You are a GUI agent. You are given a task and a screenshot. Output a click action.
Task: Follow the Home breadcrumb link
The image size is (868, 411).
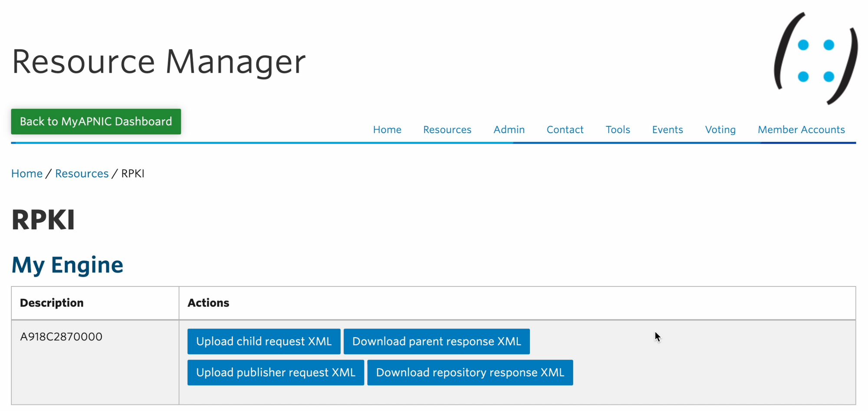[x=27, y=174]
